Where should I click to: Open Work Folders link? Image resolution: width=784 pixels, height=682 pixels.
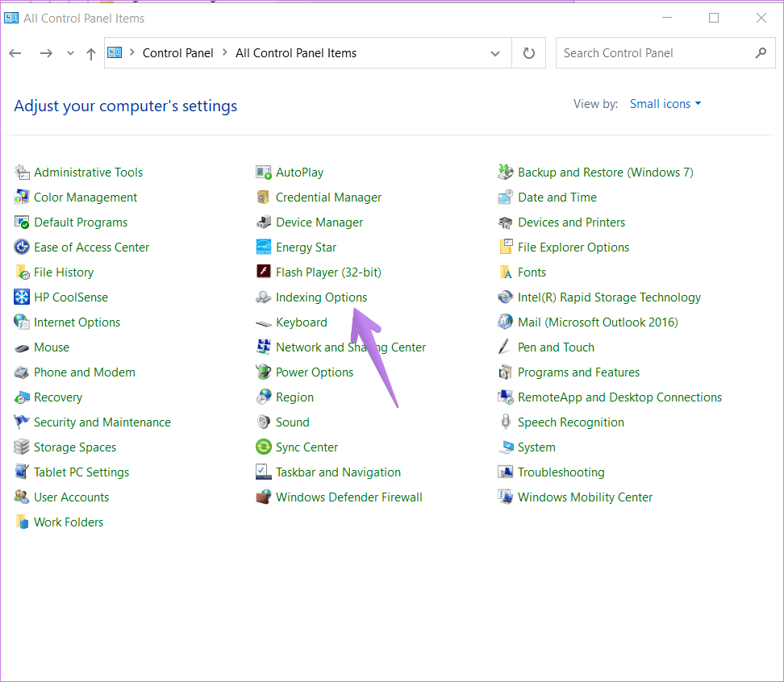(69, 522)
